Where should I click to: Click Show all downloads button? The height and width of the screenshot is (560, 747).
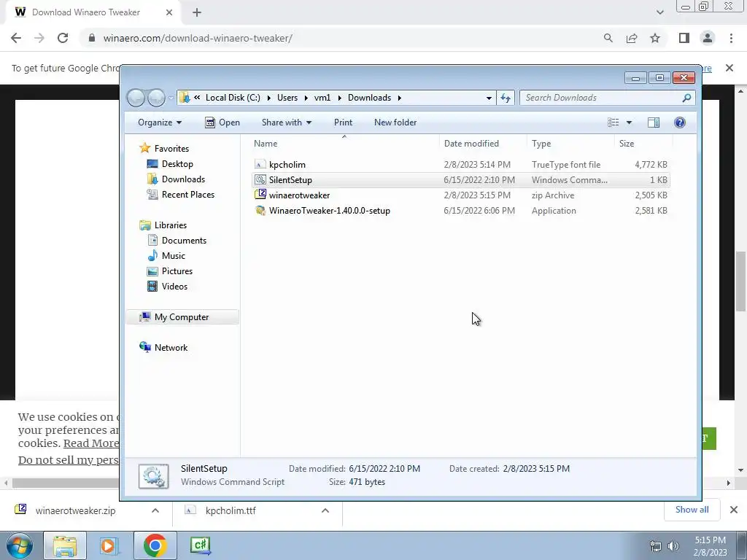click(x=692, y=510)
